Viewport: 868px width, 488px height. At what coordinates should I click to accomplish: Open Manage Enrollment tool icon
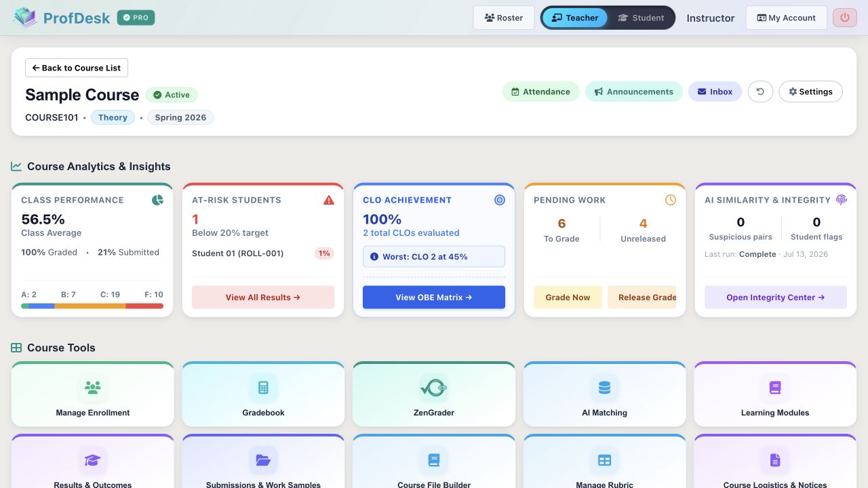[93, 388]
